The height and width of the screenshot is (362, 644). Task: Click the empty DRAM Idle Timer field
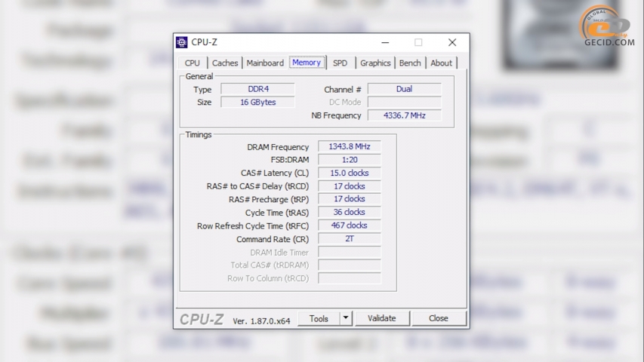click(x=350, y=252)
